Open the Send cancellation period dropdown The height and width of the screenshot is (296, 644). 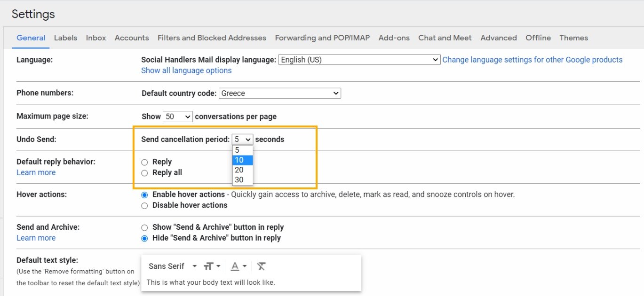click(242, 139)
